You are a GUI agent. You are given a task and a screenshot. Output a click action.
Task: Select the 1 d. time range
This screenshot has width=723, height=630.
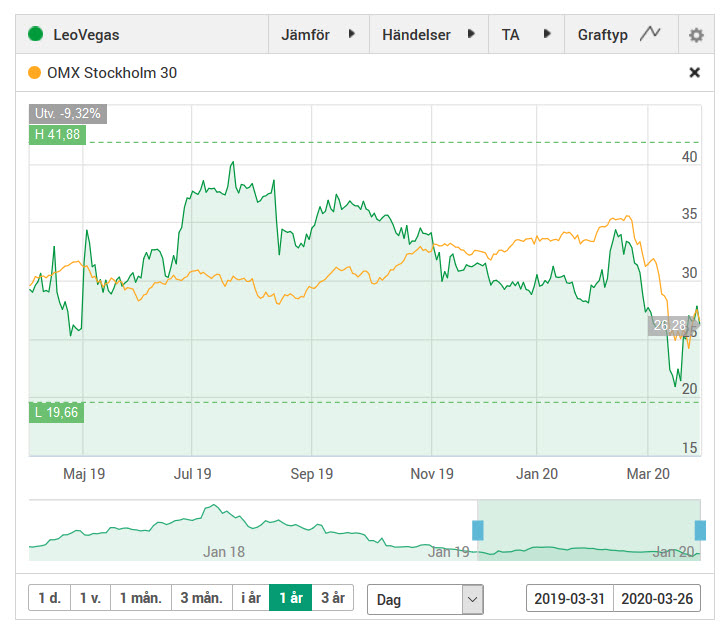49,598
